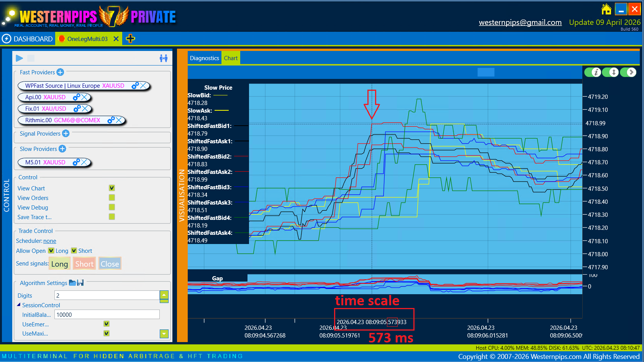Viewport: 644px width, 362px height.
Task: Uncheck Allow Open Short
Action: [x=74, y=251]
